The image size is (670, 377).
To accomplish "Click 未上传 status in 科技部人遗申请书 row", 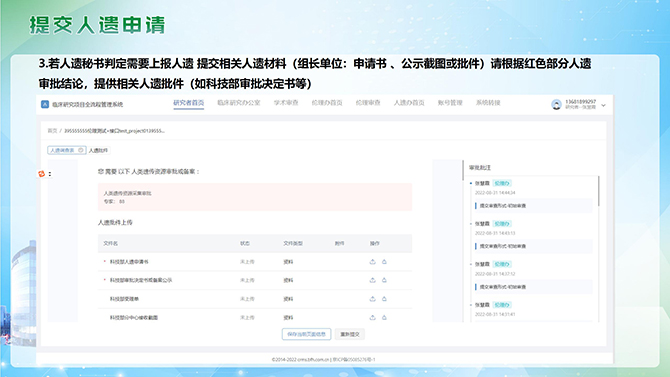I will [247, 262].
